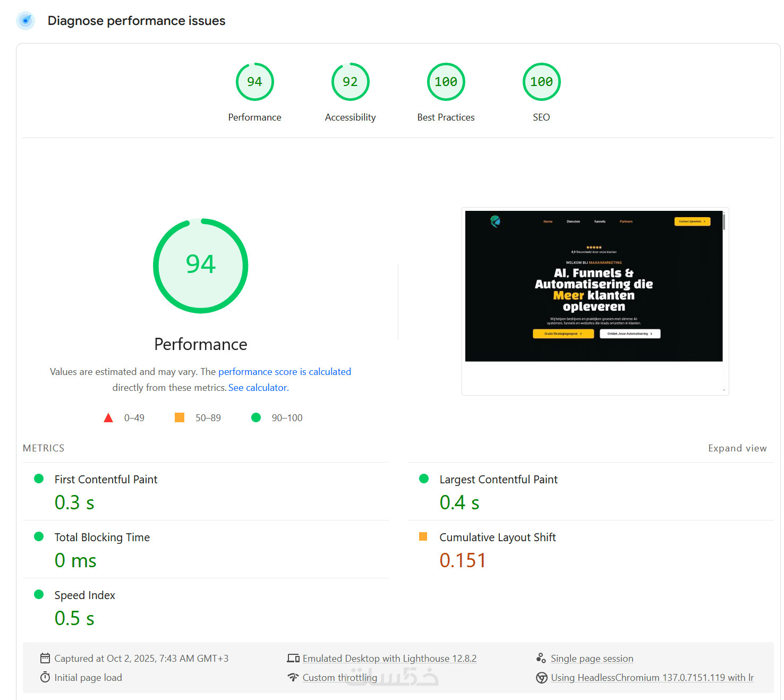The width and height of the screenshot is (784, 700).
Task: Click the Total Blocking Time value 0 ms
Action: [x=75, y=560]
